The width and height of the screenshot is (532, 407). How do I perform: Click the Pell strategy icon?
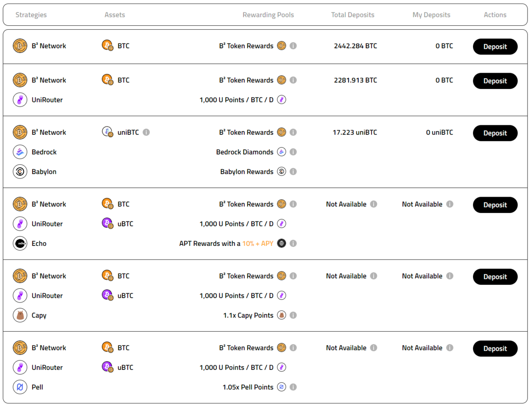point(20,387)
